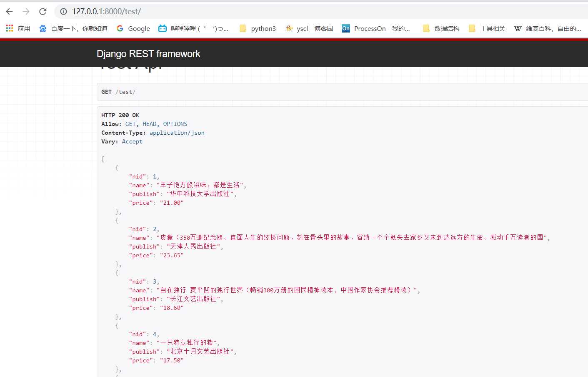
Task: Reload the page with refresh icon
Action: (43, 12)
